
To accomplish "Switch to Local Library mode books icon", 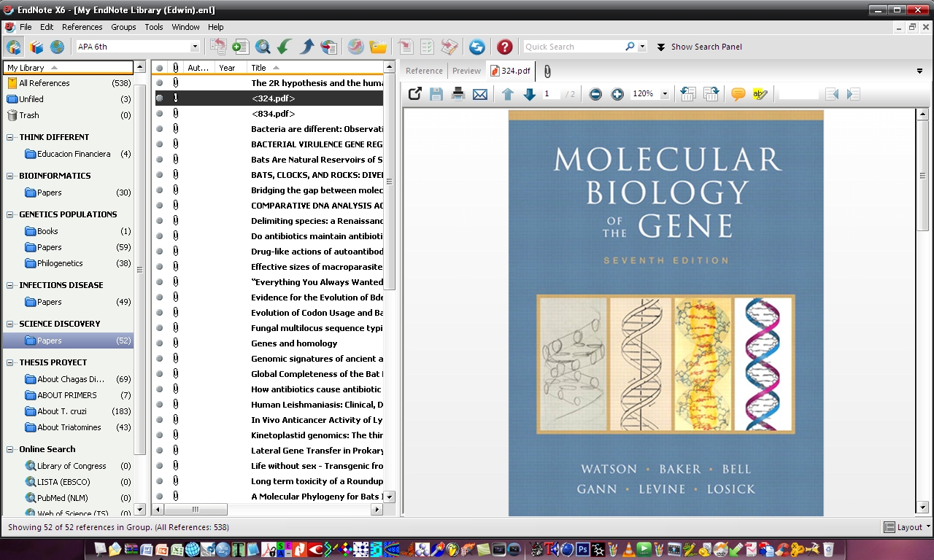I will 36,47.
